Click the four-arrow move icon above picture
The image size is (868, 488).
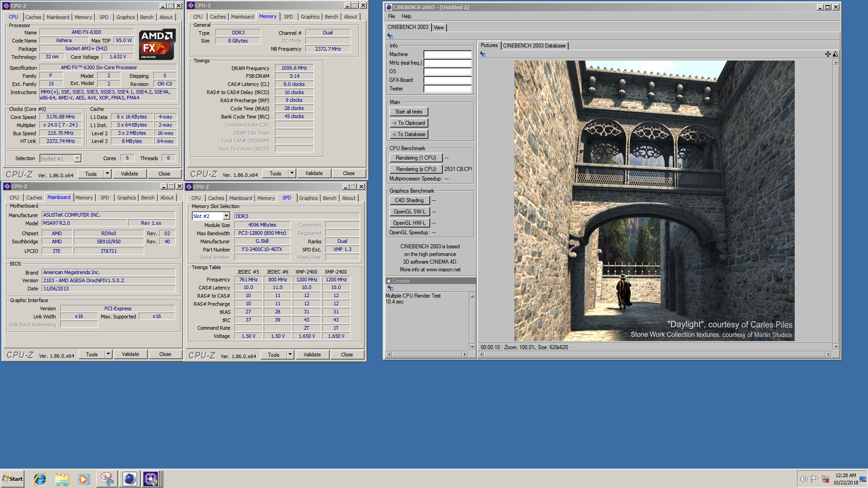[828, 54]
